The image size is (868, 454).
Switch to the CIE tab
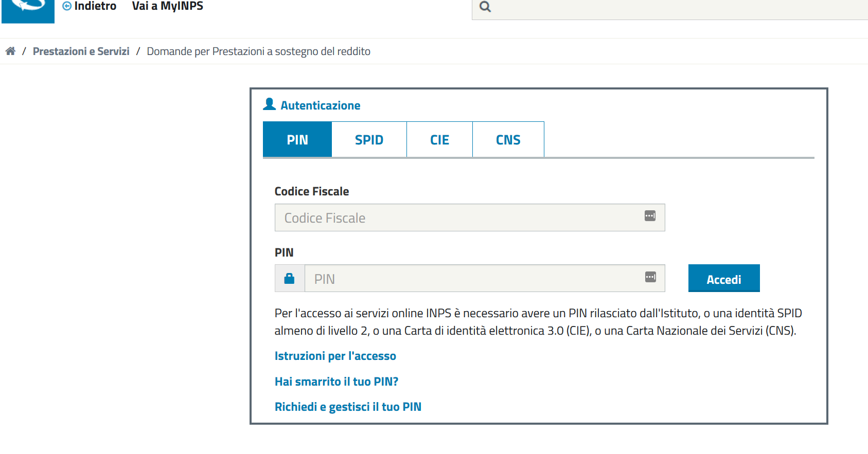439,139
